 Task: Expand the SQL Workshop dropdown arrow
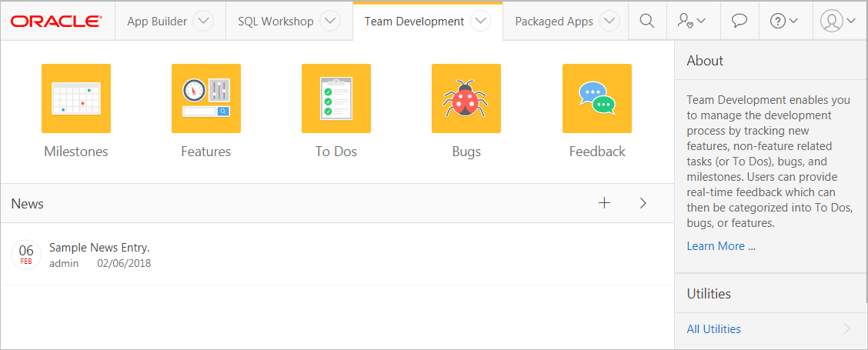tap(330, 22)
